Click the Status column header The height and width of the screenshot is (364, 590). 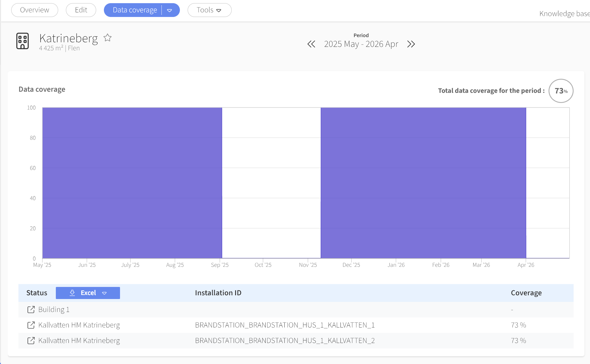(x=37, y=293)
